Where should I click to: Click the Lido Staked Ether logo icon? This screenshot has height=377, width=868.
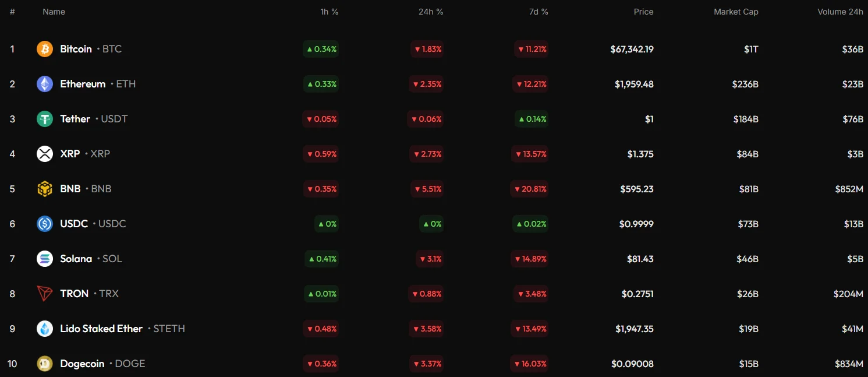click(x=45, y=329)
